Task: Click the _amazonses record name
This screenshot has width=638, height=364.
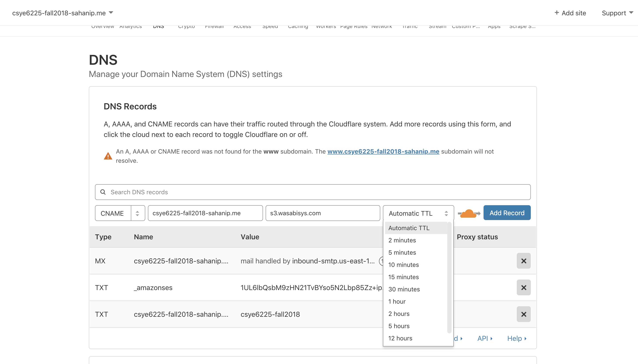Action: tap(153, 287)
